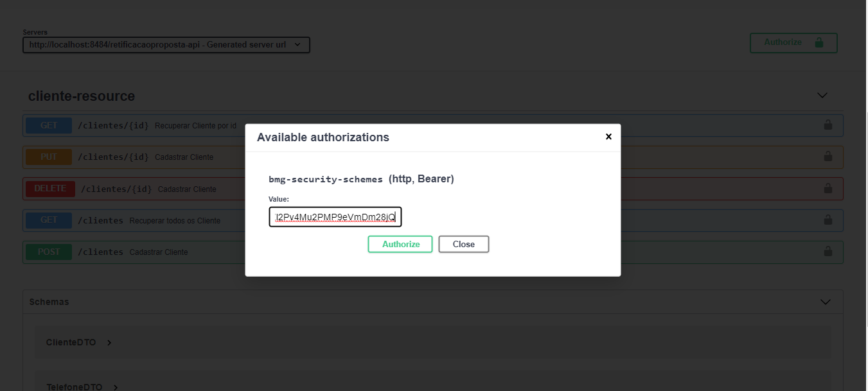Focus the bearer token Value input field
Image resolution: width=868 pixels, height=391 pixels.
[335, 217]
